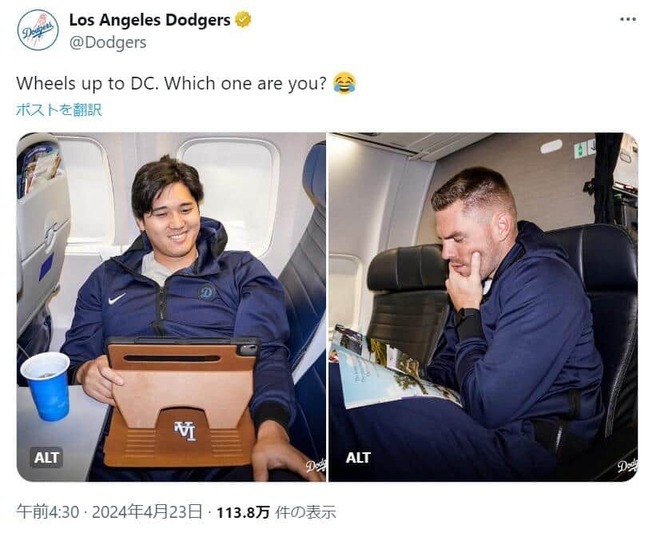Show ALT description on right photo
This screenshot has height=533, width=645.
[358, 457]
